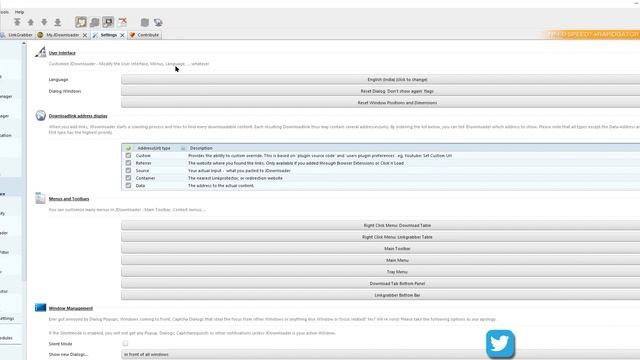The image size is (640, 360).
Task: Click the My.JDownloader tab's round icon
Action: click(40, 35)
